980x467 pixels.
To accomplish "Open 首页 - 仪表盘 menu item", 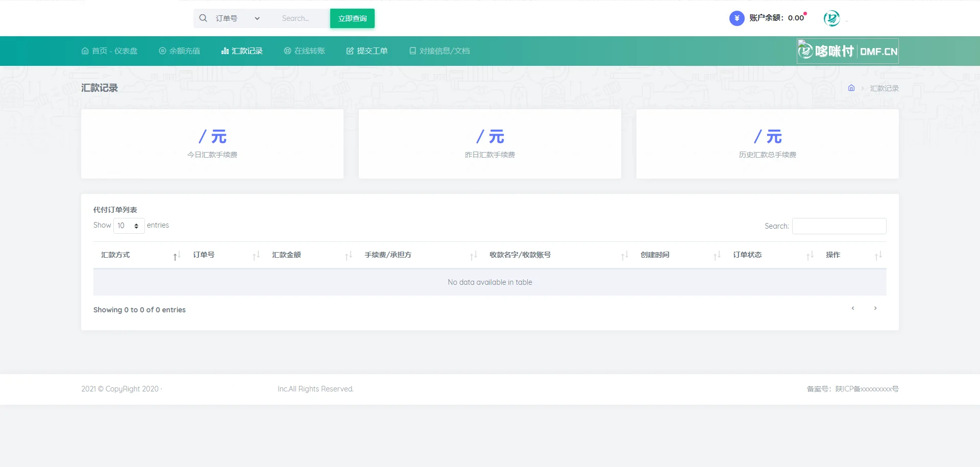I will (x=109, y=51).
